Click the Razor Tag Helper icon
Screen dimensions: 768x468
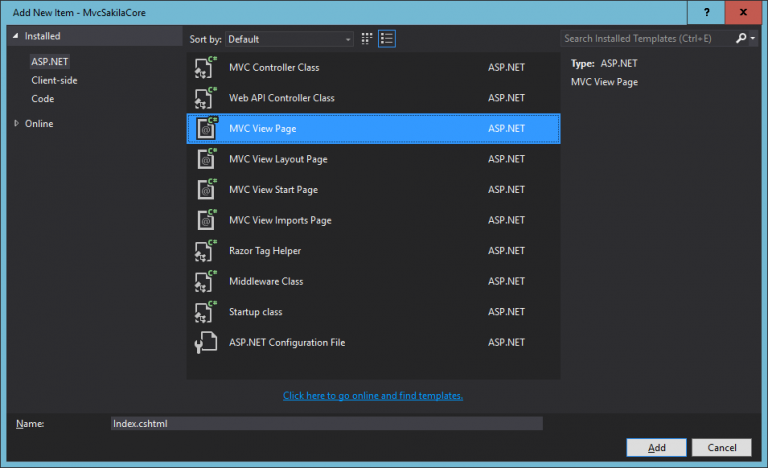coord(205,251)
